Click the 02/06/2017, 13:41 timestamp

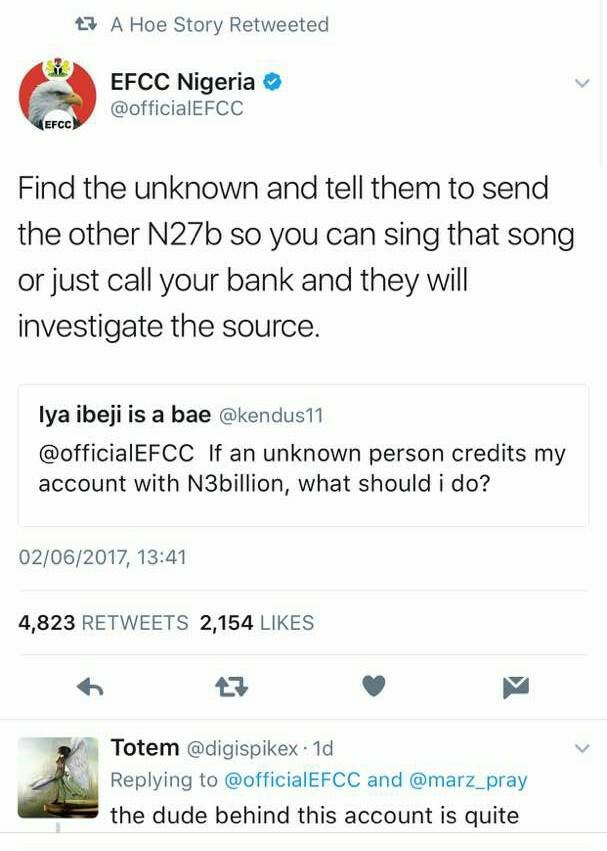coord(103,557)
